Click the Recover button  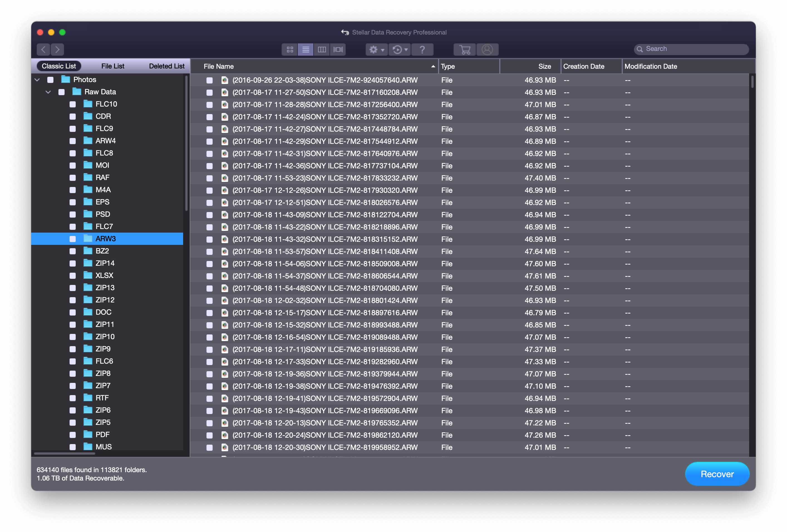click(x=717, y=474)
